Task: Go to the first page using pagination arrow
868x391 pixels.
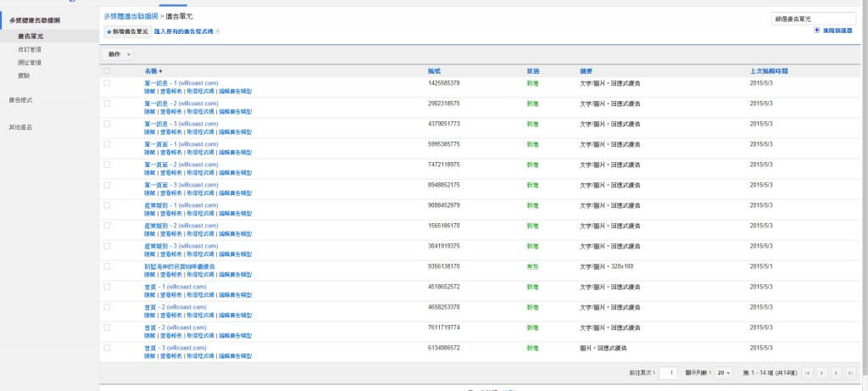Action: [x=807, y=372]
